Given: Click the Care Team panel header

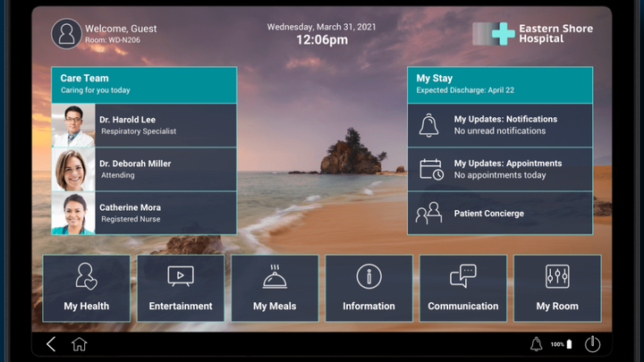Looking at the screenshot, I should pyautogui.click(x=144, y=84).
